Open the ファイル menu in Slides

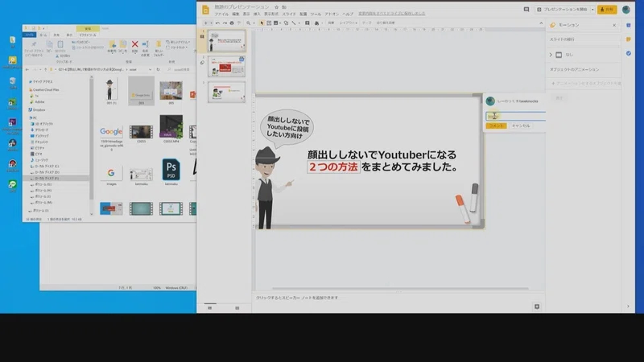[x=221, y=14]
